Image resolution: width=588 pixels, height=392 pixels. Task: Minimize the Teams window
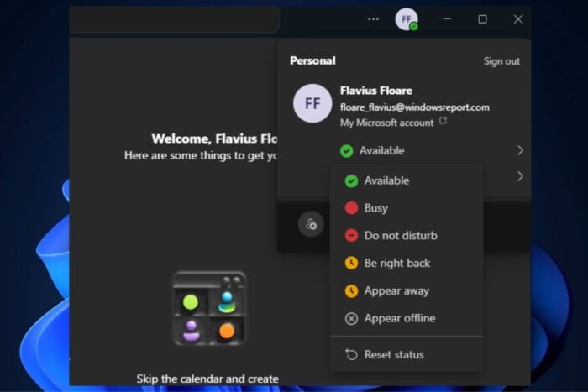(x=447, y=19)
